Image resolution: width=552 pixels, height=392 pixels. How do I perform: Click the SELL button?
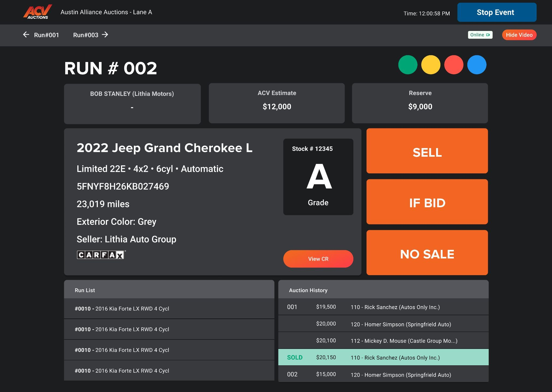point(427,151)
